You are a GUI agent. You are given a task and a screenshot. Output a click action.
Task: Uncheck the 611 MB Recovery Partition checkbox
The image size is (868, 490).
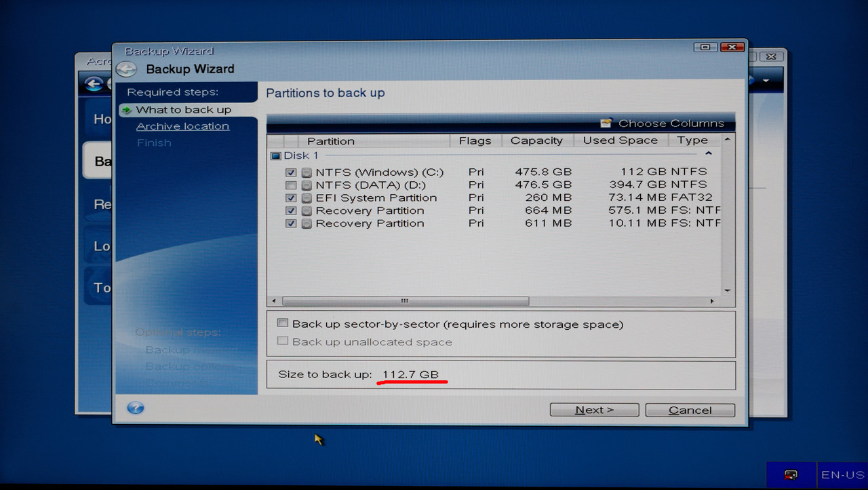click(291, 223)
